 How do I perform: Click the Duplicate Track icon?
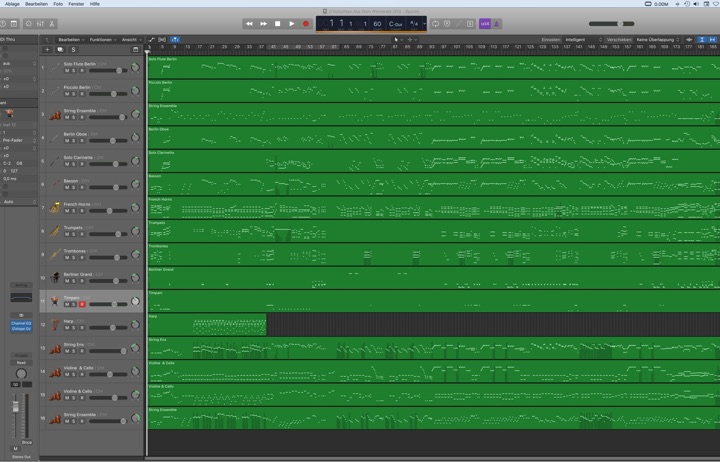(x=60, y=50)
